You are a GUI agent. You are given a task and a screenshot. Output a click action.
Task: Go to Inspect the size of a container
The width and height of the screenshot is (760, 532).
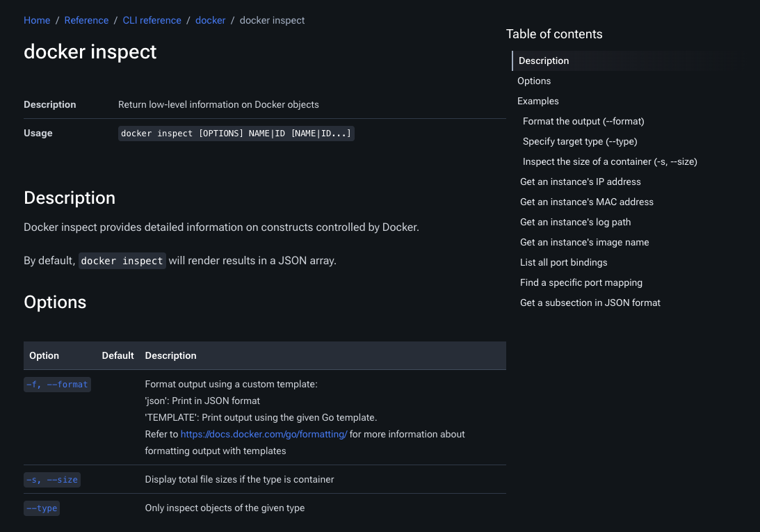610,161
